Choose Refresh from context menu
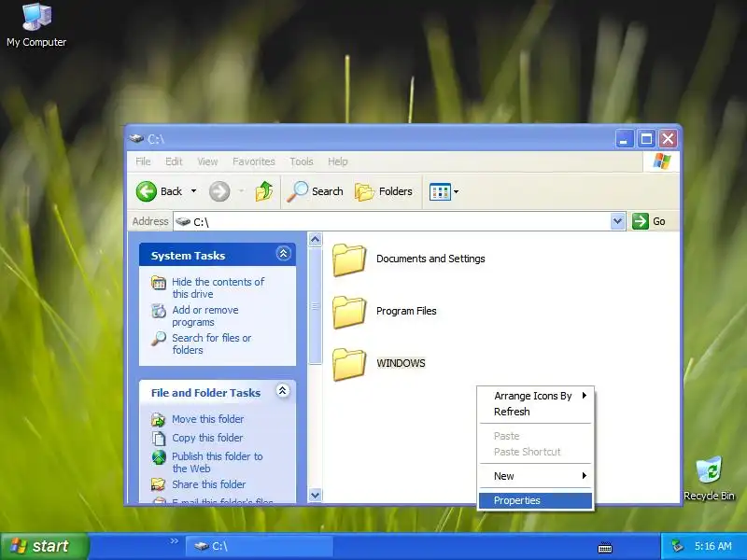 (535, 412)
